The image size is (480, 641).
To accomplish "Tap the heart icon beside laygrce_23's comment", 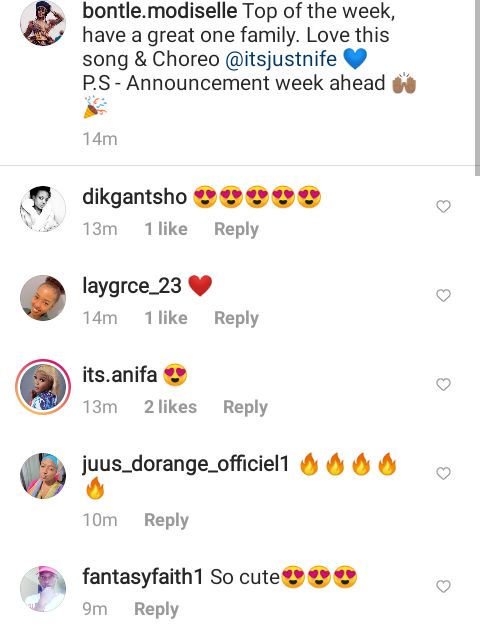I will (443, 295).
